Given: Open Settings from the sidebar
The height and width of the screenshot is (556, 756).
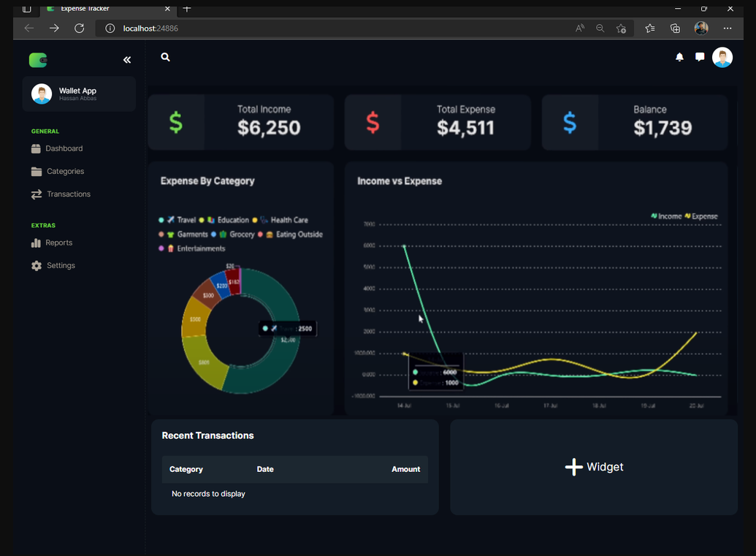Looking at the screenshot, I should pyautogui.click(x=61, y=266).
